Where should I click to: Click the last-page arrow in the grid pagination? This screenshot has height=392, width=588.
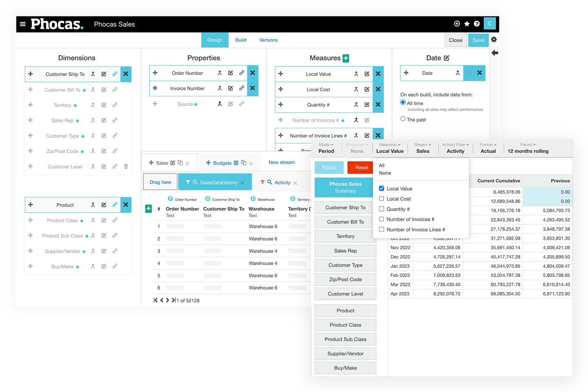(173, 300)
